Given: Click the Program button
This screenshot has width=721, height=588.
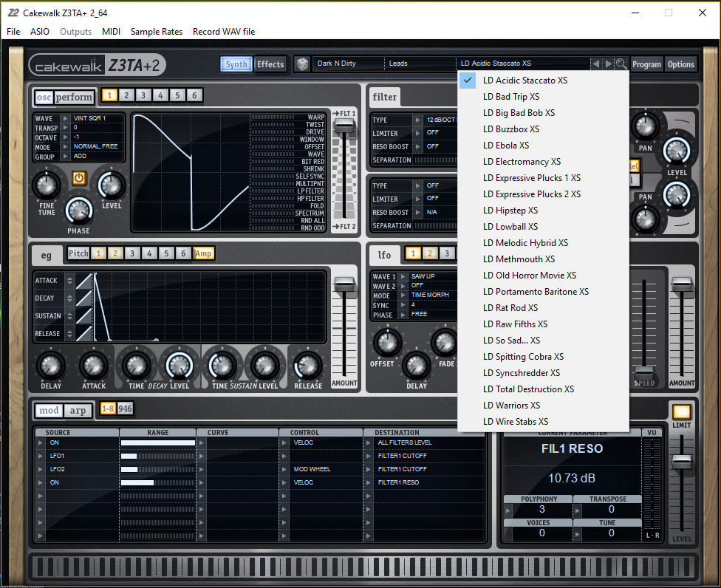Looking at the screenshot, I should click(646, 64).
